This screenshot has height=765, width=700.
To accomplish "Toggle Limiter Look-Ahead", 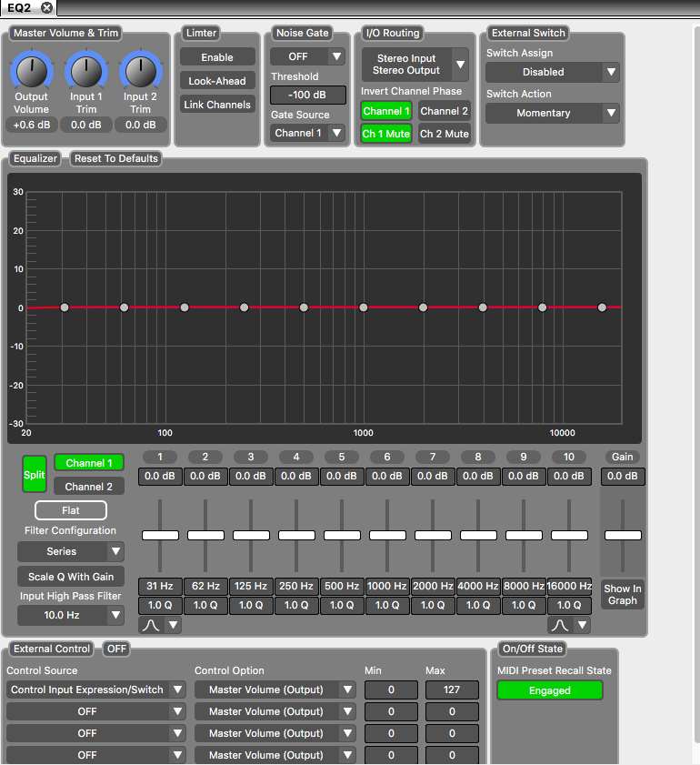I will [217, 81].
